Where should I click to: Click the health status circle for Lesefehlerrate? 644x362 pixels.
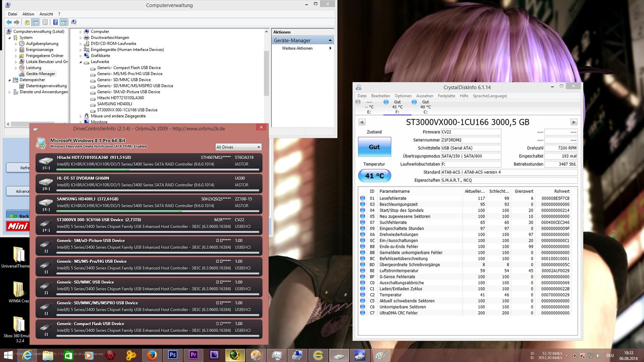(x=362, y=198)
